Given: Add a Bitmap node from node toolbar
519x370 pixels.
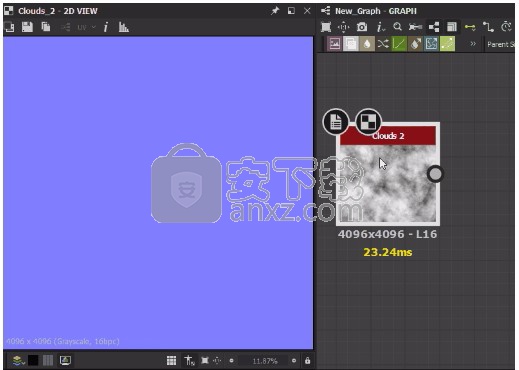Looking at the screenshot, I should tap(334, 44).
